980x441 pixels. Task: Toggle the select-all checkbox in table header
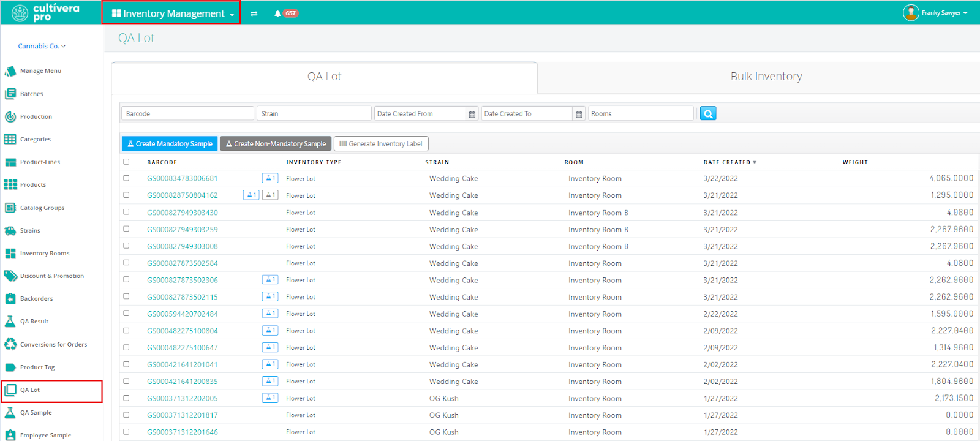pyautogui.click(x=126, y=162)
